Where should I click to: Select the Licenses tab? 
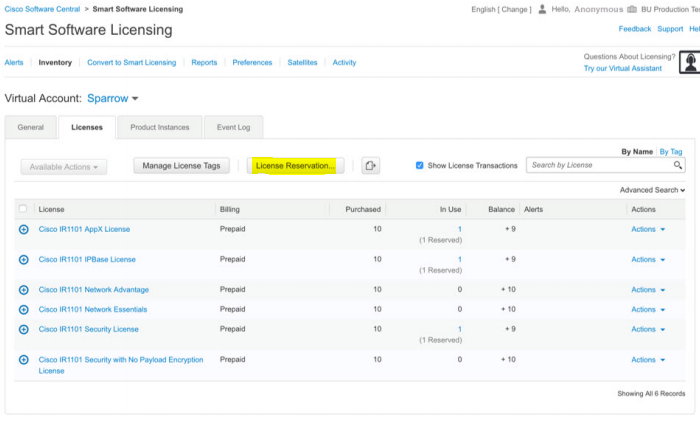click(87, 128)
